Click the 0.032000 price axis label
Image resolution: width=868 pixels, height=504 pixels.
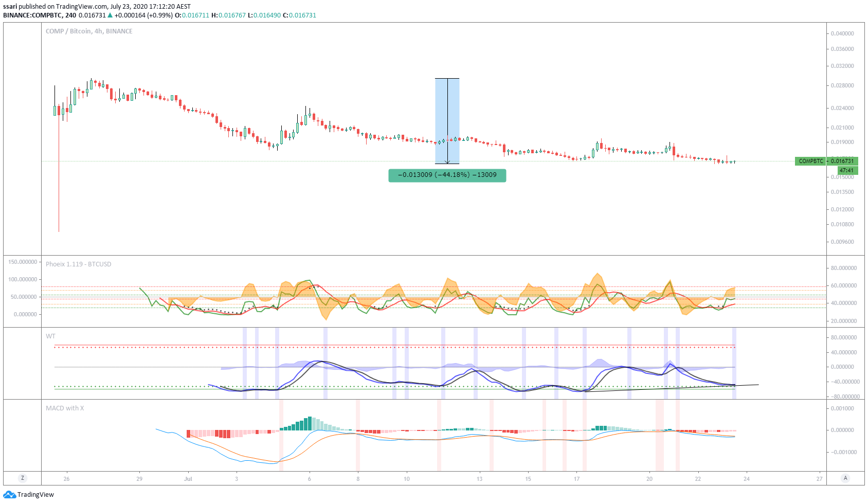pos(842,66)
